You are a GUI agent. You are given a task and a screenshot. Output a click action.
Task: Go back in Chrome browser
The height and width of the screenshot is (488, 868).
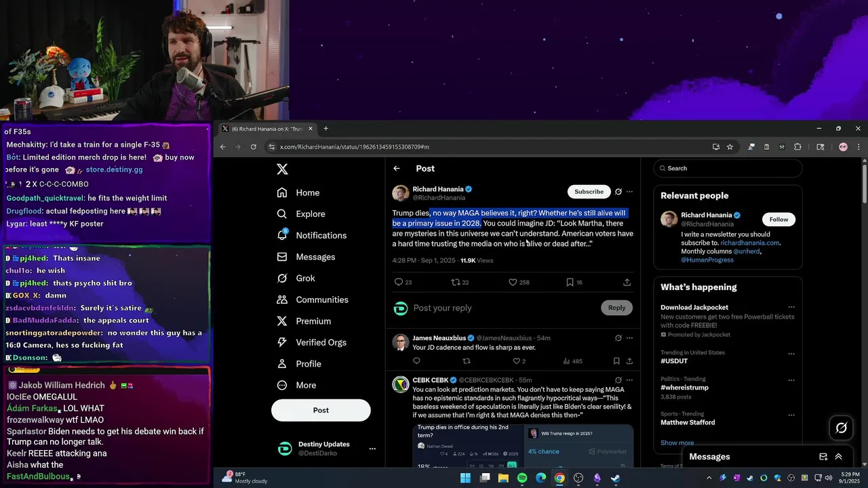point(222,146)
